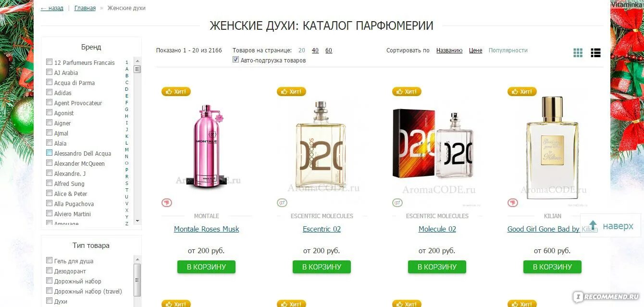Screen dimensions: 644x307
Task: Add Escentric 02 to cart with В КОРЗИНУ
Action: point(322,267)
